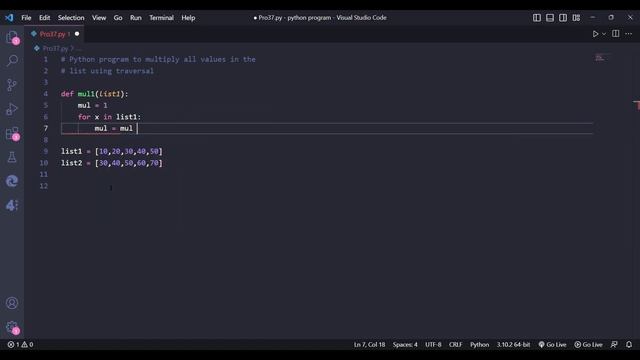Image resolution: width=640 pixels, height=360 pixels.
Task: Split the editor to the right
Action: (616, 33)
